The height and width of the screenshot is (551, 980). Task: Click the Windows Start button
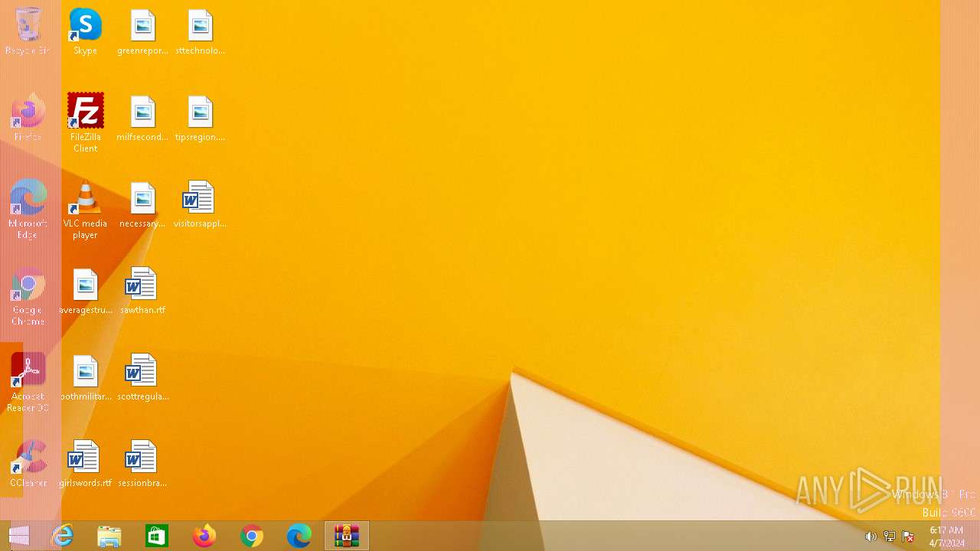click(x=18, y=536)
